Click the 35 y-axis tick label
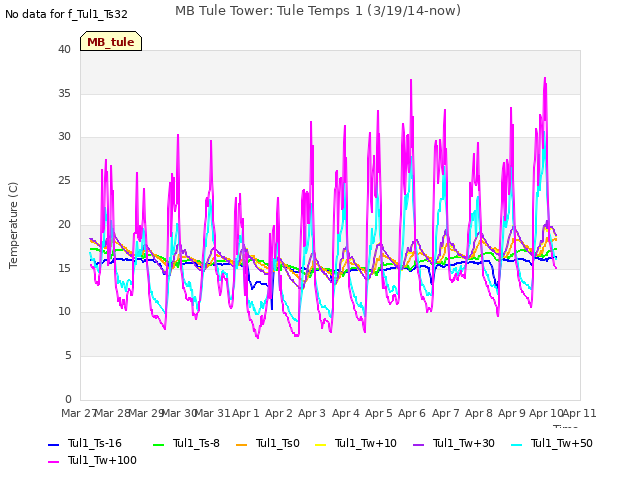 click(x=64, y=93)
